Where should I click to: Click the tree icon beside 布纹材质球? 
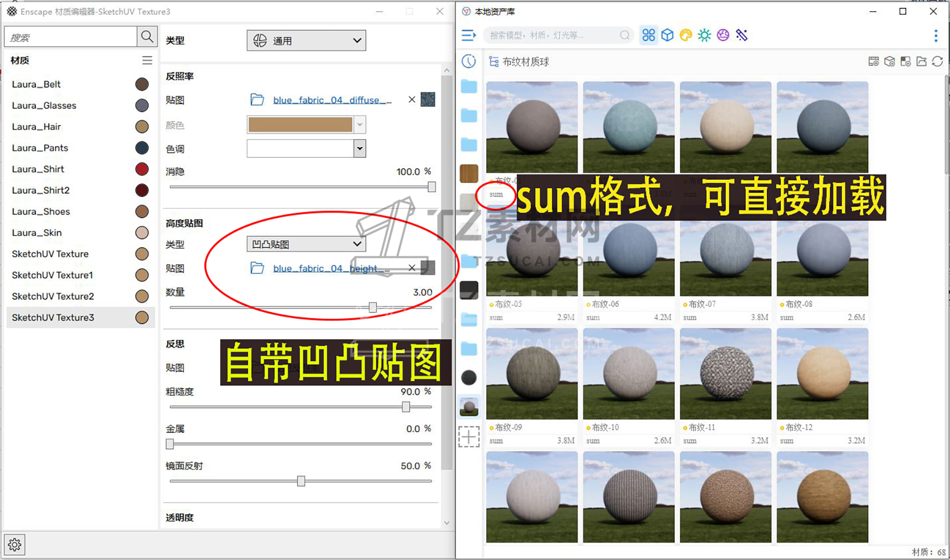point(494,62)
